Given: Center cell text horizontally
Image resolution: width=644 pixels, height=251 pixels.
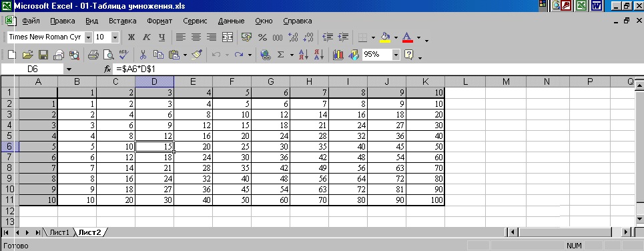Looking at the screenshot, I should click(x=196, y=37).
